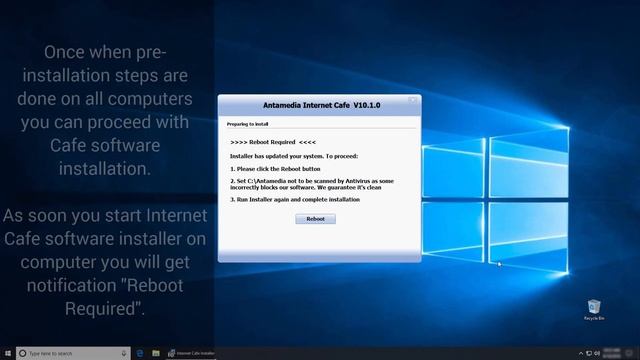Open the Action Center notifications icon

click(629, 353)
